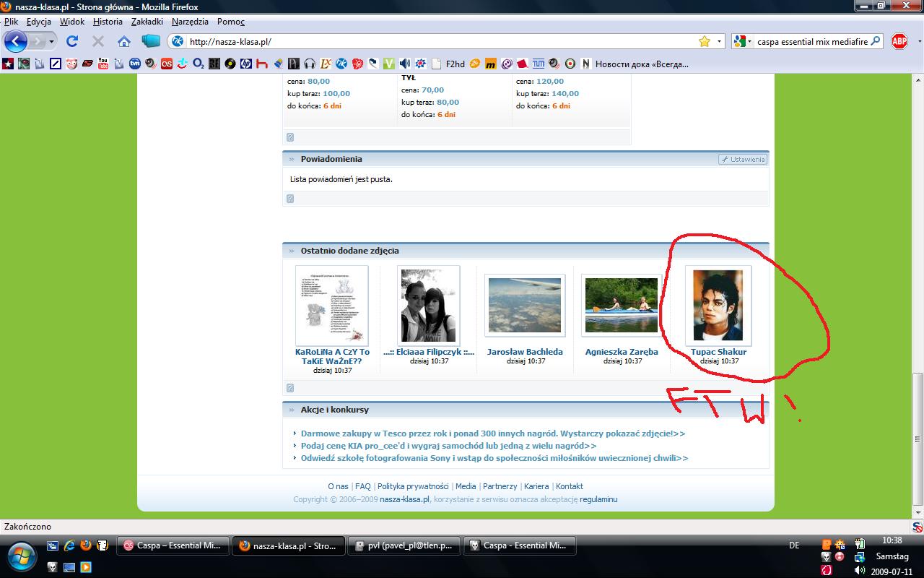
Task: Open the help icon under Ostatnio dodane zdjęcia
Action: tap(290, 388)
